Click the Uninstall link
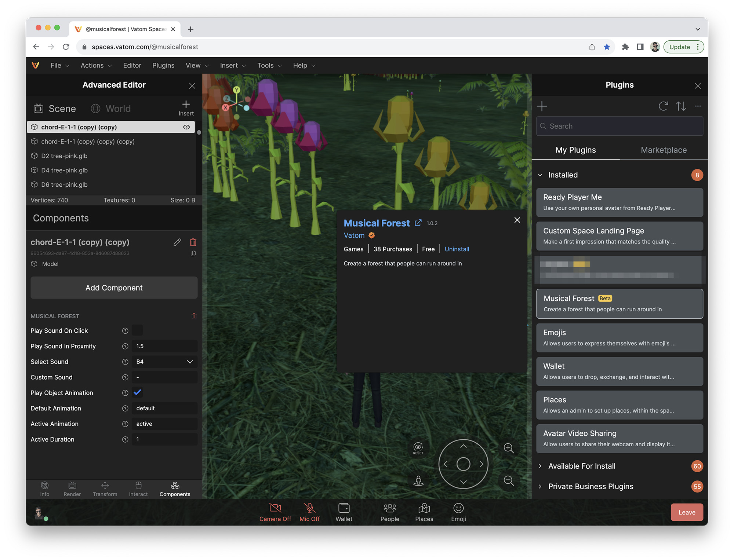The width and height of the screenshot is (734, 560). [x=457, y=249]
